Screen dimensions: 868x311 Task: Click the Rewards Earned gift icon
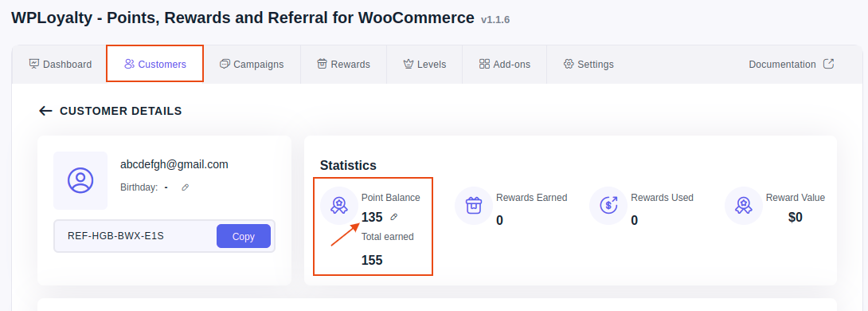(473, 206)
